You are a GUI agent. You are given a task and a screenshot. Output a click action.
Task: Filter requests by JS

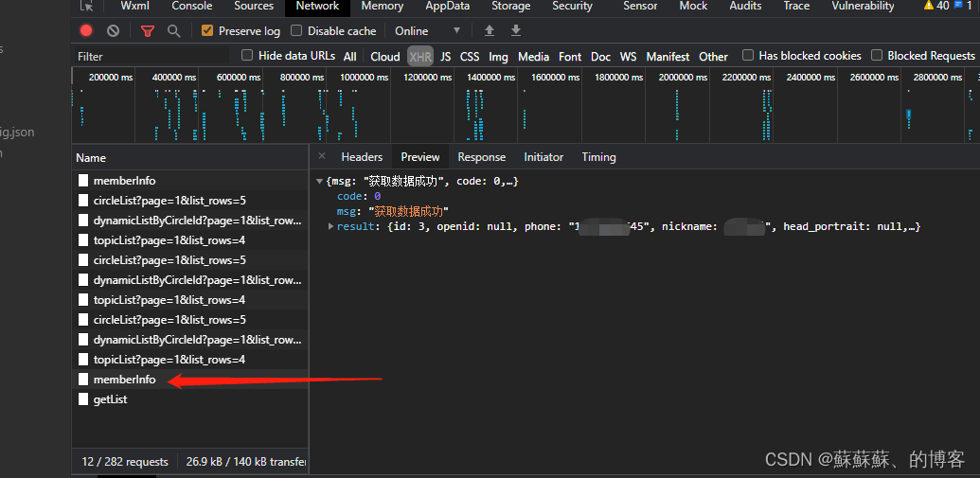(446, 56)
